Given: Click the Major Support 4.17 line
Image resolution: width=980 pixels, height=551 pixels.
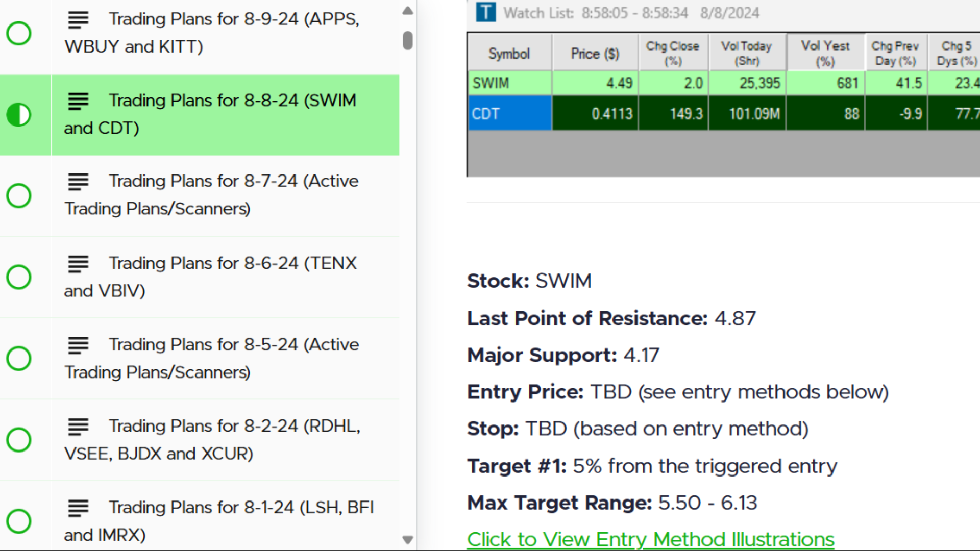Looking at the screenshot, I should (563, 355).
